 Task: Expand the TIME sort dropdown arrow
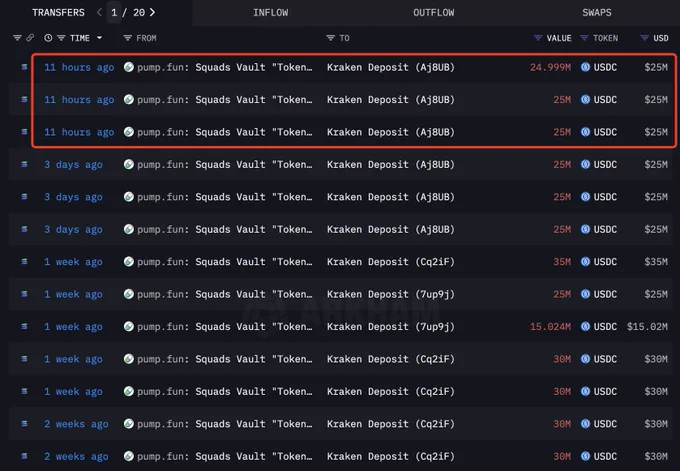(99, 38)
